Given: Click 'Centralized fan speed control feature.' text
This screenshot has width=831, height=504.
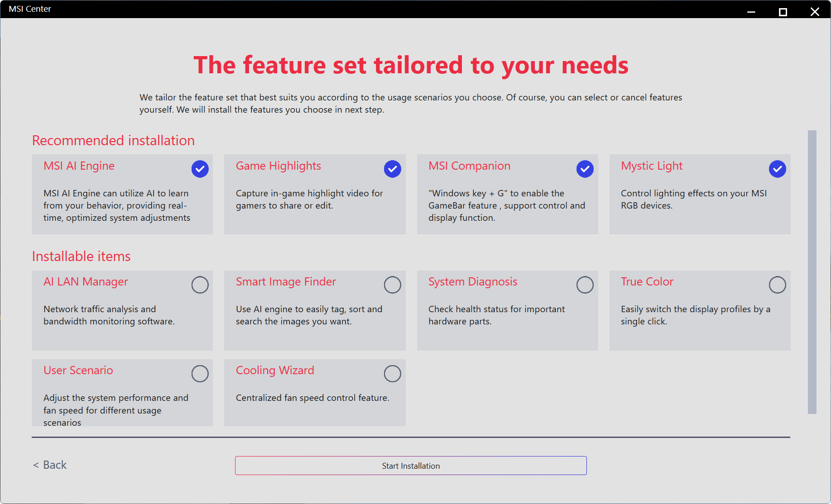Looking at the screenshot, I should 312,398.
